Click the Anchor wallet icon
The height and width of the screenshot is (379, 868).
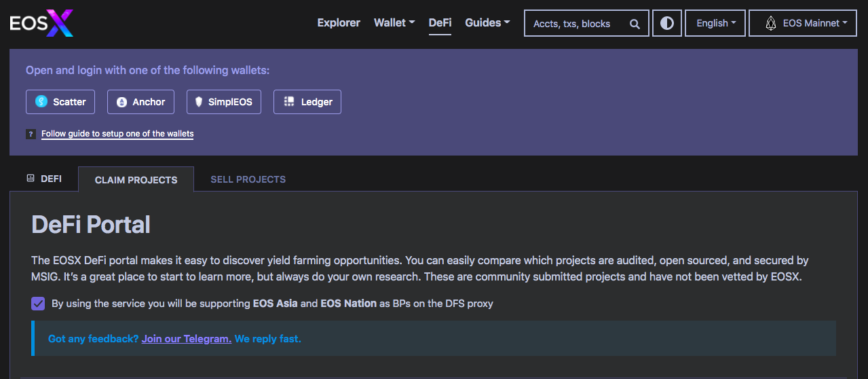pos(121,102)
